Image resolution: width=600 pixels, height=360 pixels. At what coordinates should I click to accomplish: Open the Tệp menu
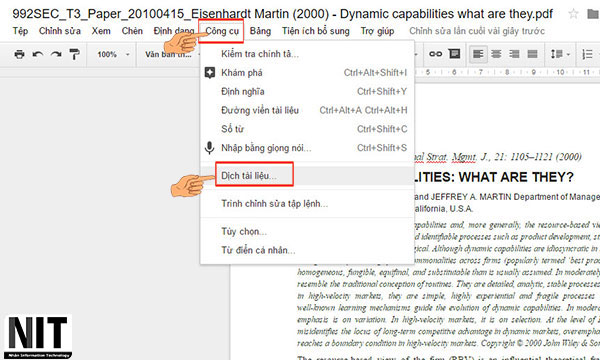(20, 31)
